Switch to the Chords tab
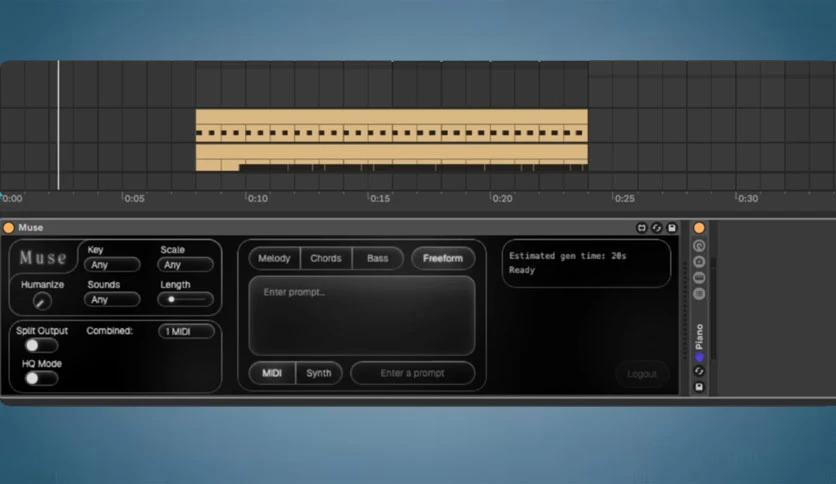 (326, 258)
